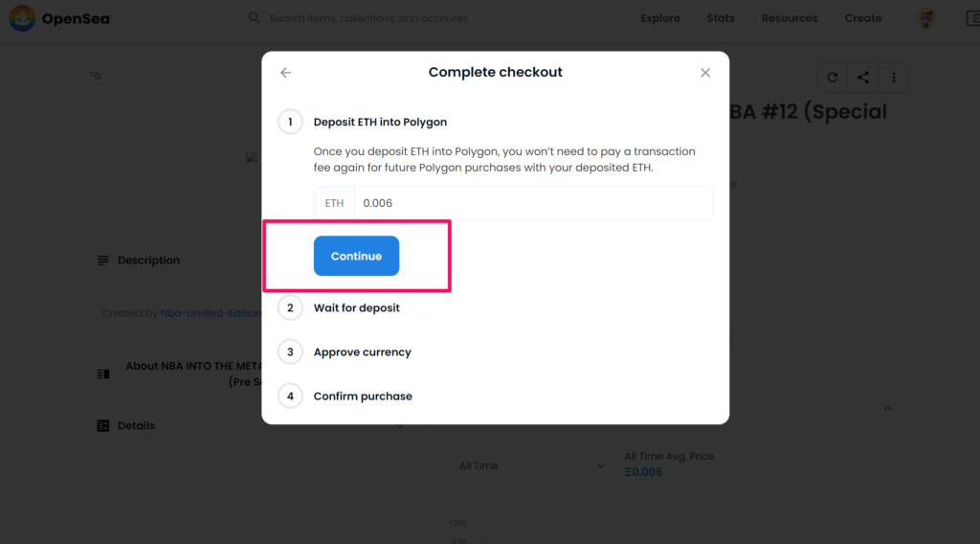This screenshot has width=980, height=544.
Task: Open the user profile avatar
Action: 926,18
